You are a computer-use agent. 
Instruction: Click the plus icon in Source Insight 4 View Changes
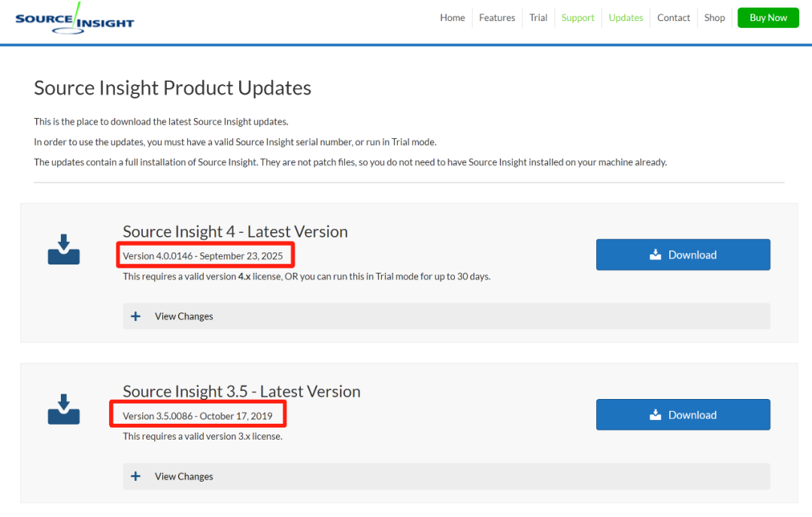coord(135,316)
